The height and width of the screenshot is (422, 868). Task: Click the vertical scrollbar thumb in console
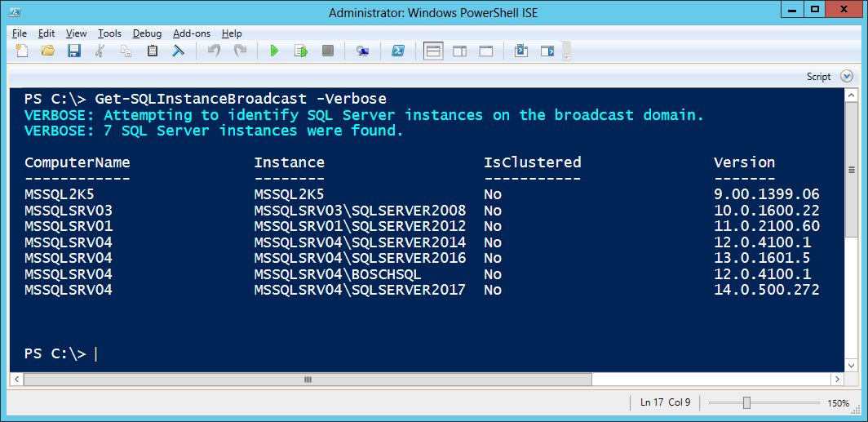(x=852, y=170)
